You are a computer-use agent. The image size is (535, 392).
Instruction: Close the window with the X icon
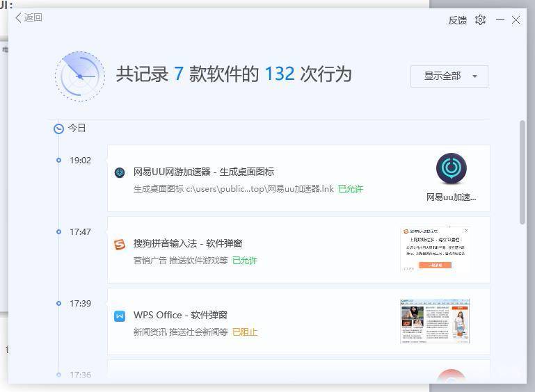pos(516,20)
